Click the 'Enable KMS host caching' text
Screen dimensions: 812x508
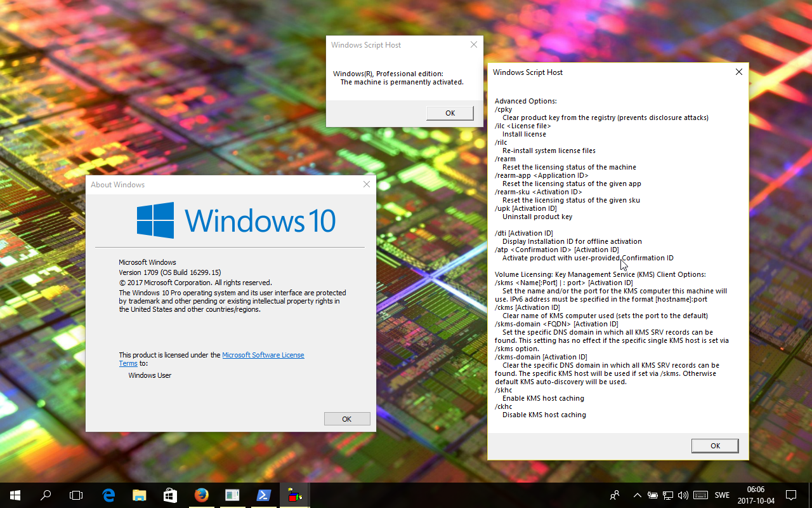[543, 398]
